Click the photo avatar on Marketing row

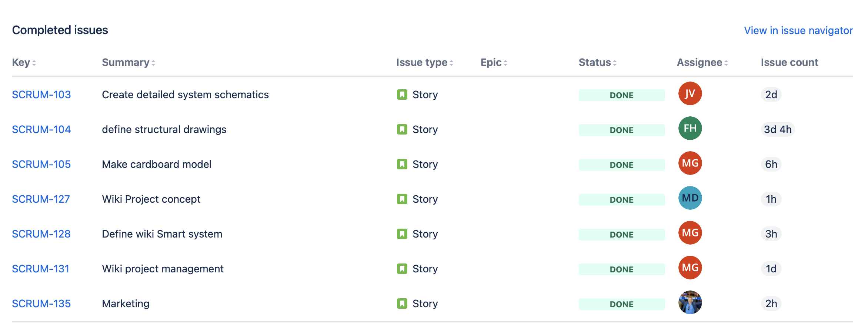pyautogui.click(x=690, y=303)
